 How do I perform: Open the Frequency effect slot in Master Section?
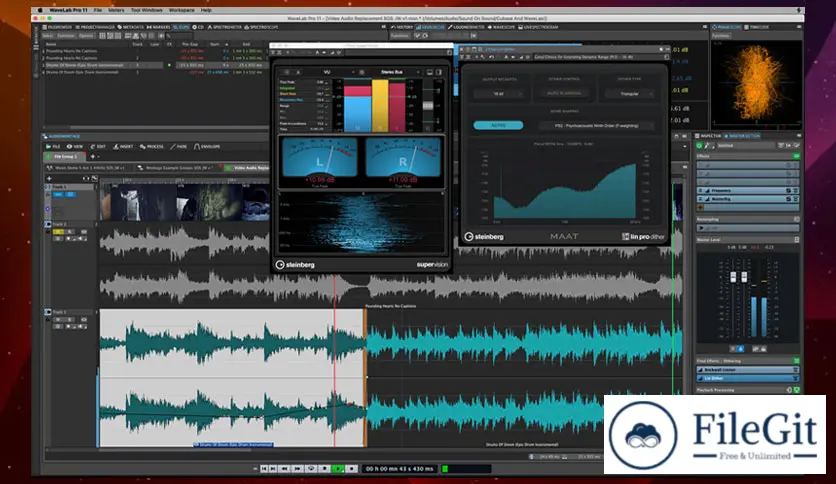coord(746,190)
